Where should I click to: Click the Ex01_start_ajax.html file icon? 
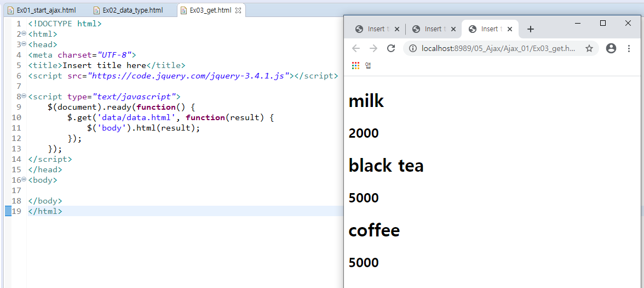(x=11, y=10)
